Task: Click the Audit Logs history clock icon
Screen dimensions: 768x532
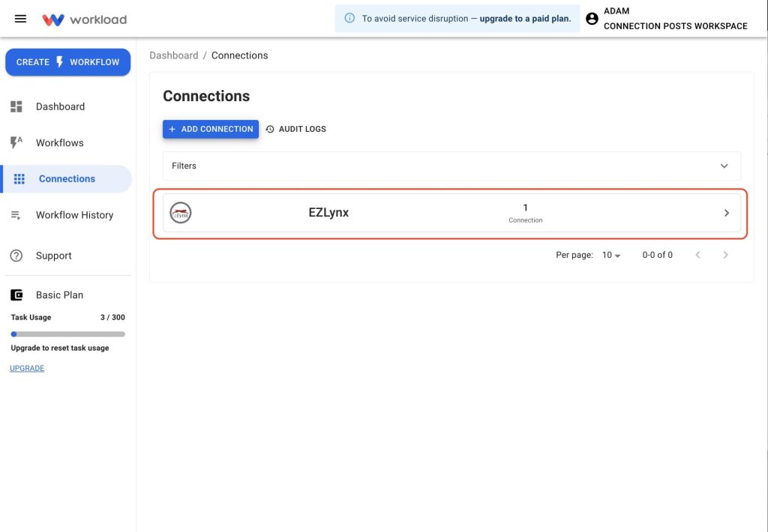Action: coord(269,129)
